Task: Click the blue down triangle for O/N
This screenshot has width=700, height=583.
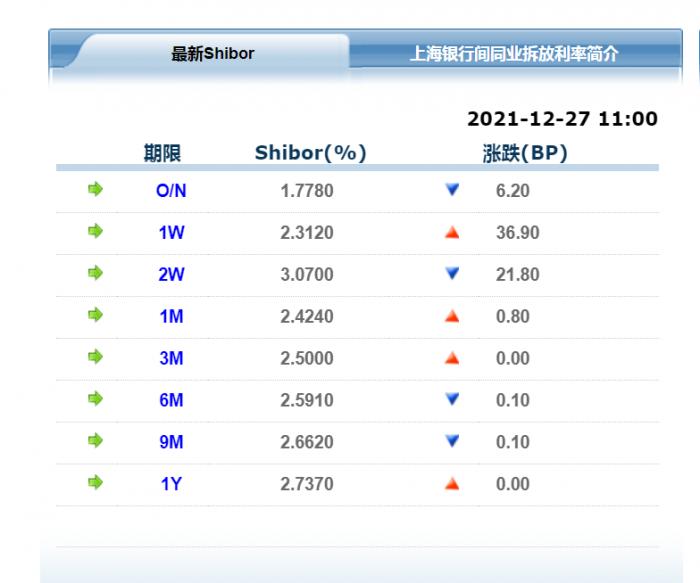Action: [452, 189]
